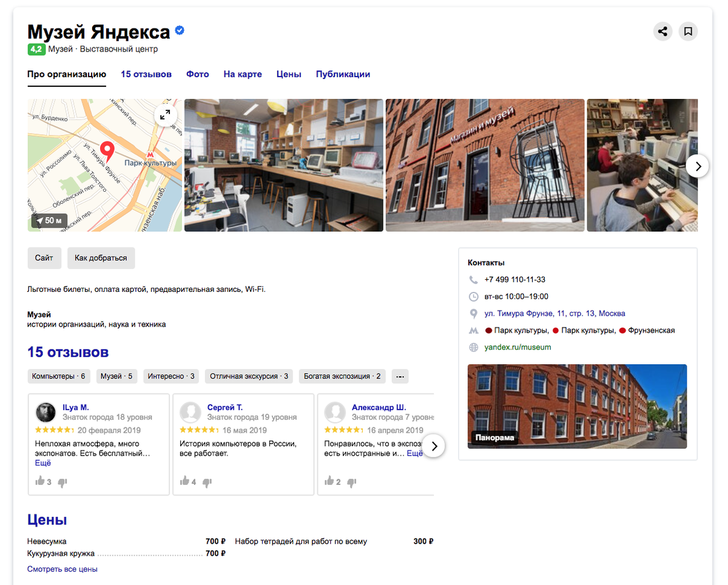Click the globe icon by the website
The height and width of the screenshot is (585, 728).
coord(474,348)
